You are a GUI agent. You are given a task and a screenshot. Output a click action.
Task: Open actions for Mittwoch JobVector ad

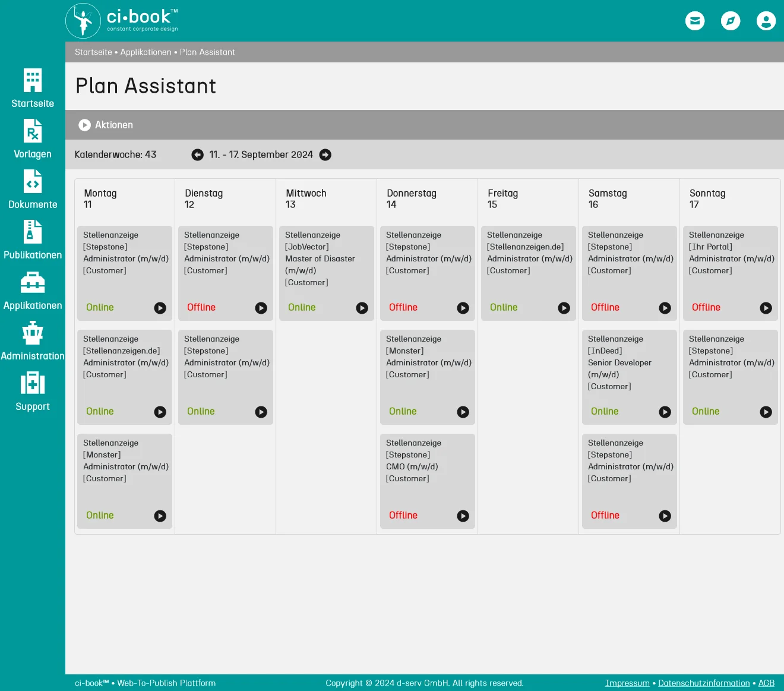[362, 308]
